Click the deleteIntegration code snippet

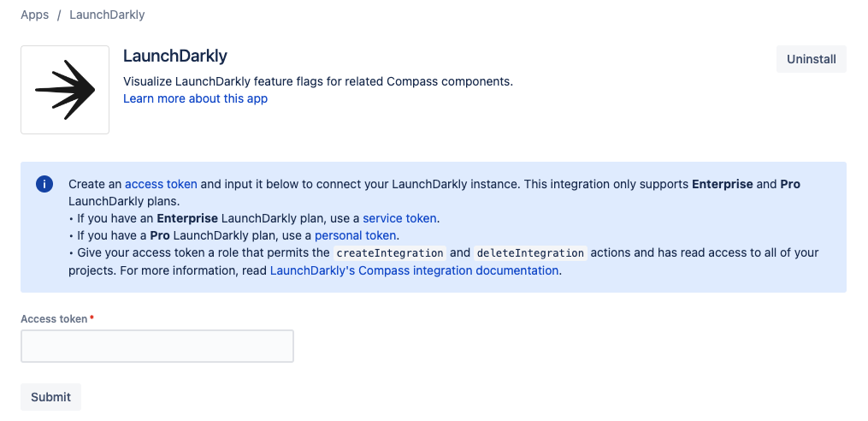tap(530, 253)
